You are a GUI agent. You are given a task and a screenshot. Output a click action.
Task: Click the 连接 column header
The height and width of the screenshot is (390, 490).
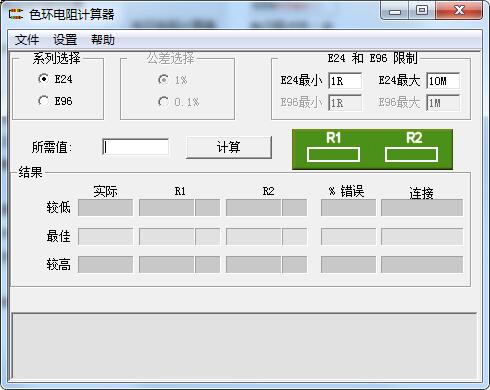421,193
